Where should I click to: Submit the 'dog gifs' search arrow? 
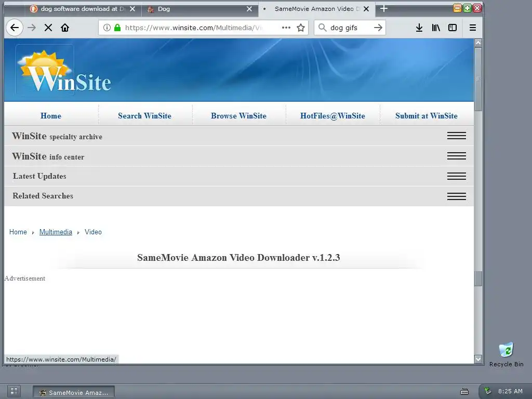click(378, 28)
